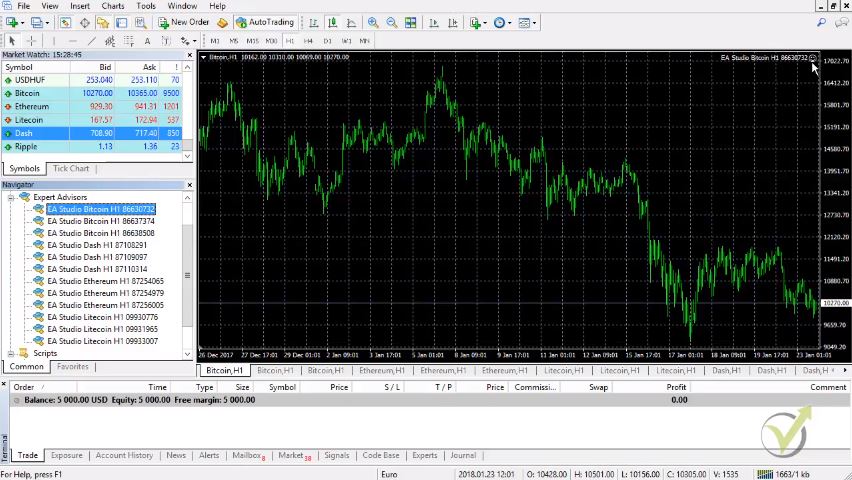Select the Equidistant Channel tool
The width and height of the screenshot is (852, 480).
(x=110, y=41)
